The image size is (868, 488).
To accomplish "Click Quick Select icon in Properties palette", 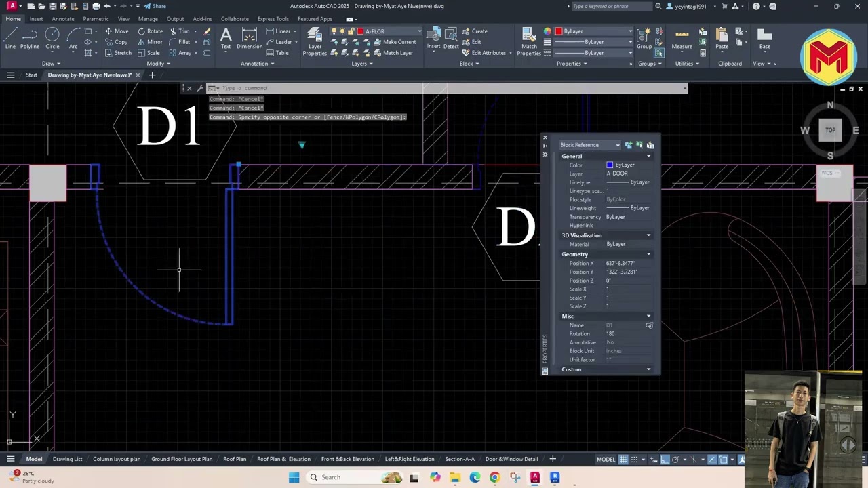I will pos(650,145).
